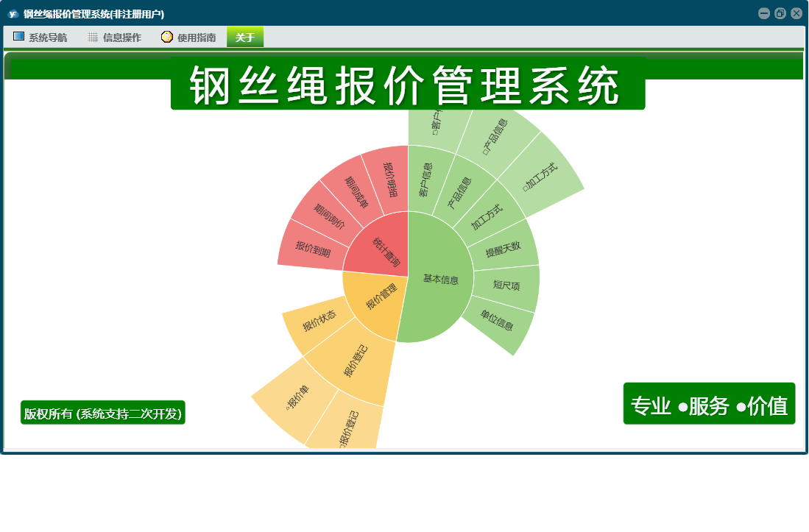Open 产品信息 inner green segment
Screen dimensions: 809x532
pyautogui.click(x=459, y=193)
